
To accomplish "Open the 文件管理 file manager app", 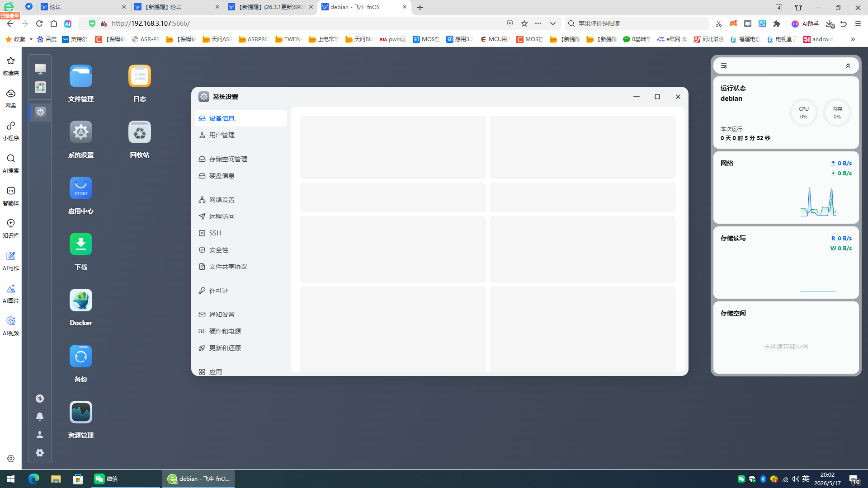I will coord(81,76).
